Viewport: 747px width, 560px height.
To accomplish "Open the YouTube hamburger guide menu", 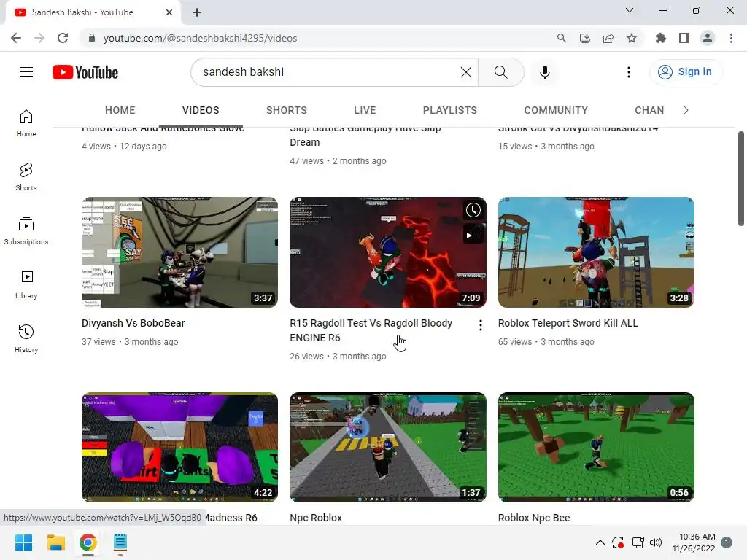I will coord(26,72).
